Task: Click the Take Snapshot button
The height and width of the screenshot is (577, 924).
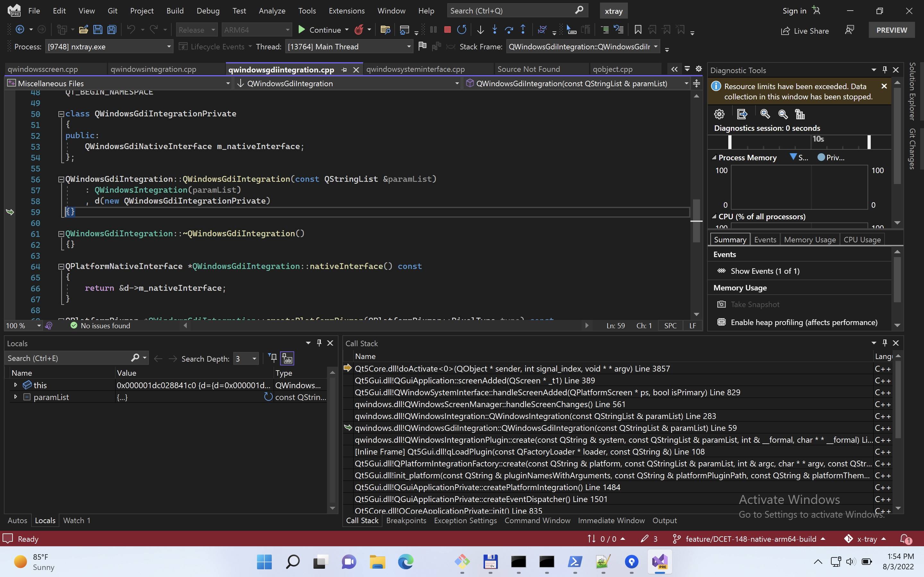Action: (755, 304)
